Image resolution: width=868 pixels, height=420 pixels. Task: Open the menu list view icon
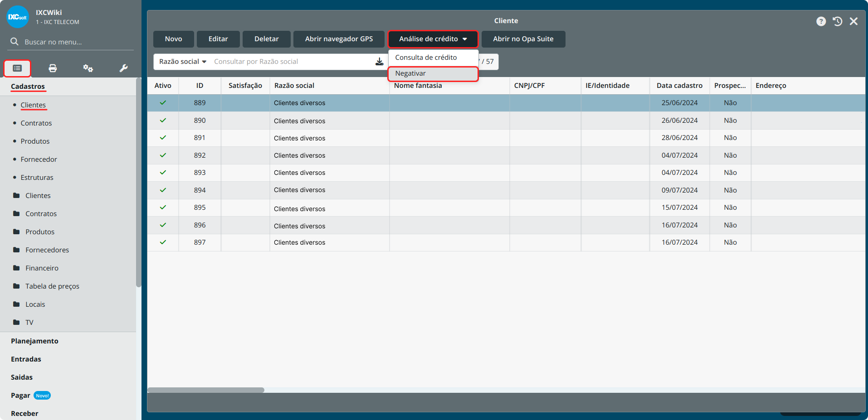point(17,68)
